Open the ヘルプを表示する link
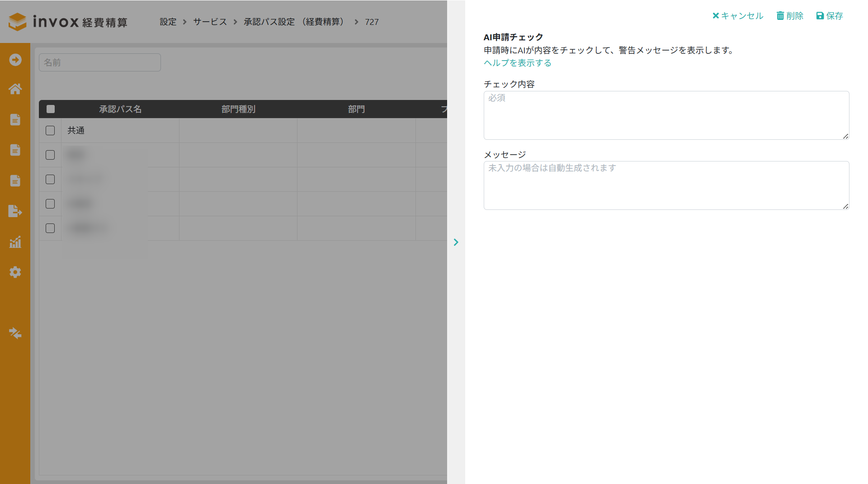The width and height of the screenshot is (868, 484). pyautogui.click(x=518, y=63)
